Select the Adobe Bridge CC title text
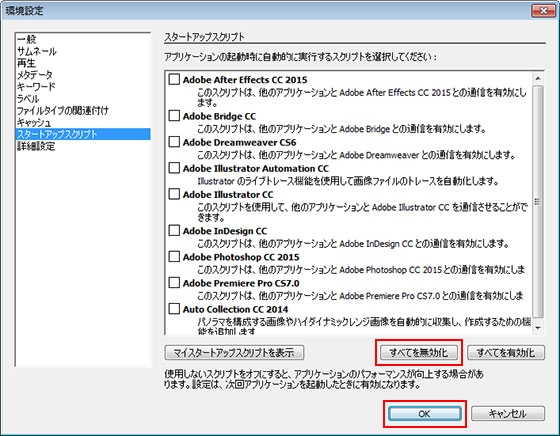Image resolution: width=560 pixels, height=436 pixels. 219,116
